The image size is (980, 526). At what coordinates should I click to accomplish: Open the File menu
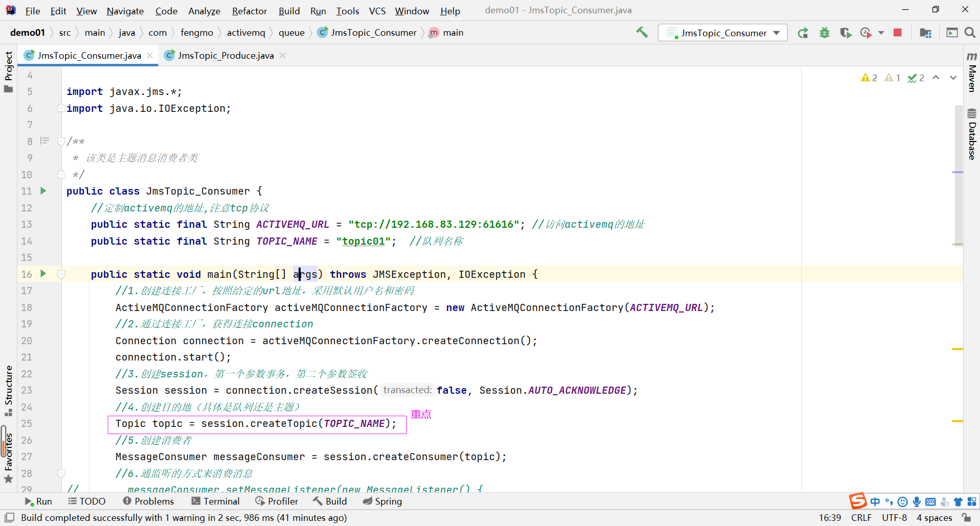pyautogui.click(x=33, y=11)
